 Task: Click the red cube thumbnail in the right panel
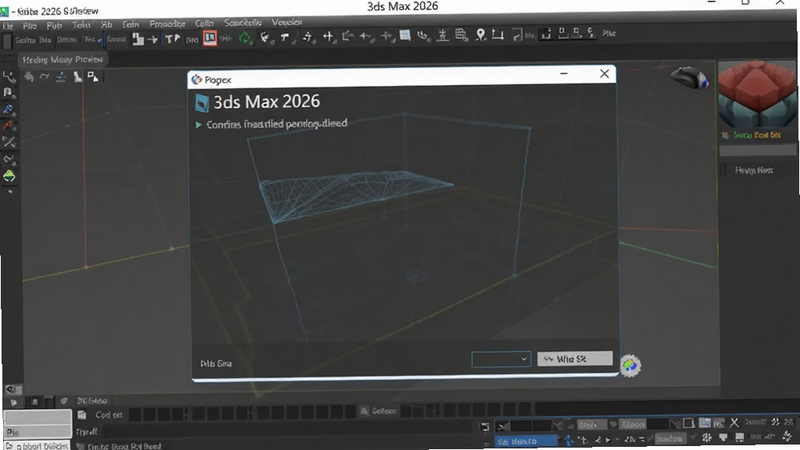pyautogui.click(x=757, y=95)
